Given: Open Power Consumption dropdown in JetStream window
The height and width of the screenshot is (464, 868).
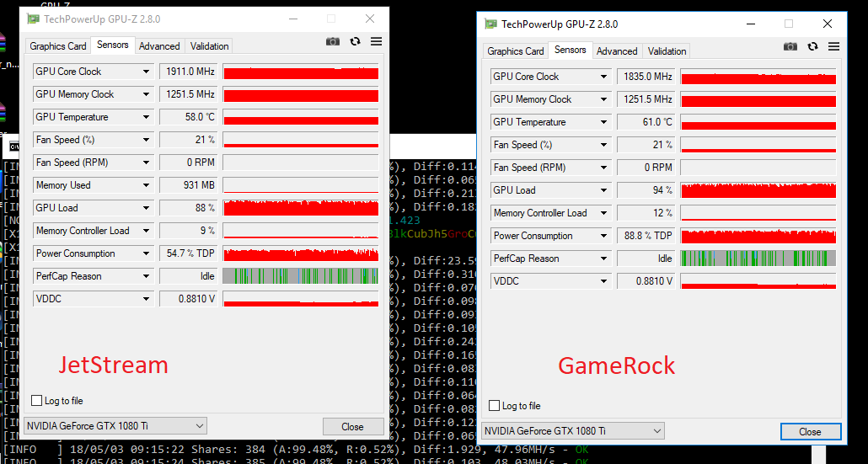Looking at the screenshot, I should [146, 253].
